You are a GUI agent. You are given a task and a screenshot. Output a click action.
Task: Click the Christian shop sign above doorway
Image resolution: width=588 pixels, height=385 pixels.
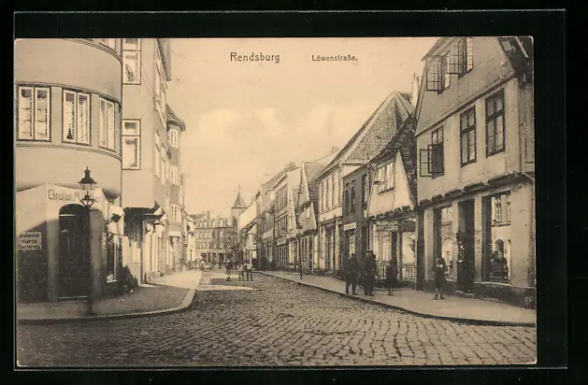tap(71, 195)
